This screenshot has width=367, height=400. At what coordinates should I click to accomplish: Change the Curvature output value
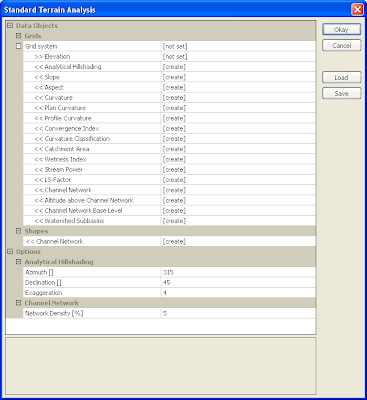(x=238, y=98)
